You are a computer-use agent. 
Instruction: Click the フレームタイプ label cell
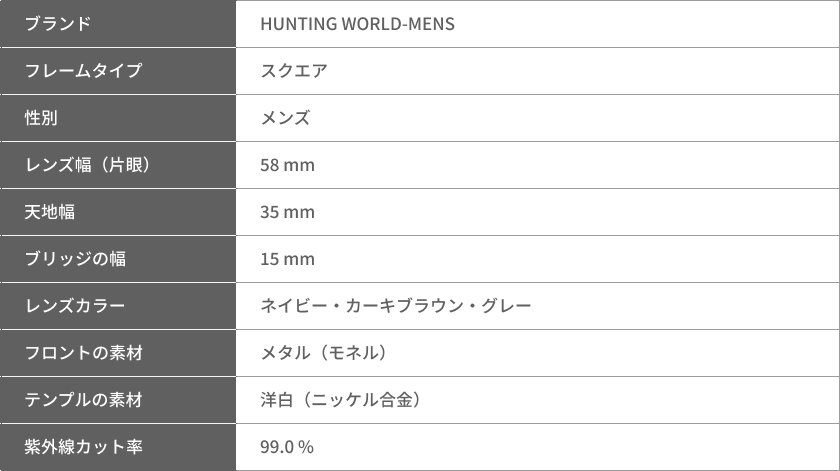click(x=118, y=71)
